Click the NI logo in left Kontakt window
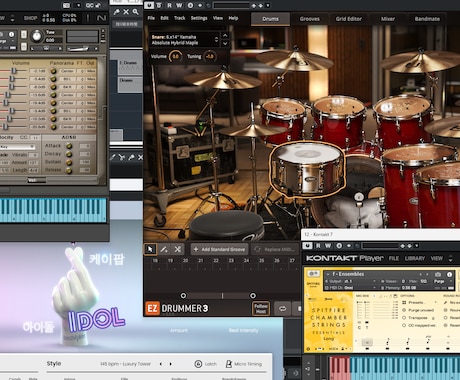Image resolution: width=460 pixels, height=380 pixels. [101, 18]
